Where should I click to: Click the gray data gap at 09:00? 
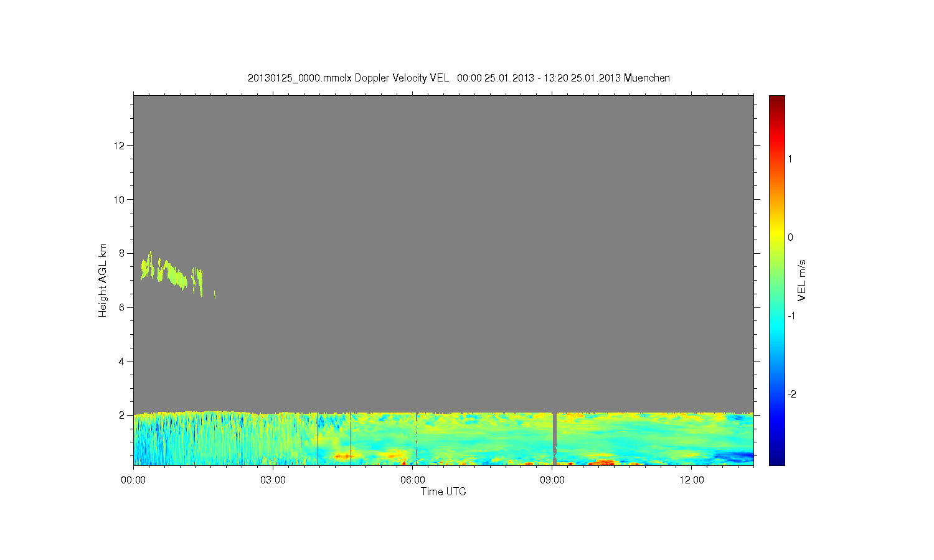(x=555, y=439)
